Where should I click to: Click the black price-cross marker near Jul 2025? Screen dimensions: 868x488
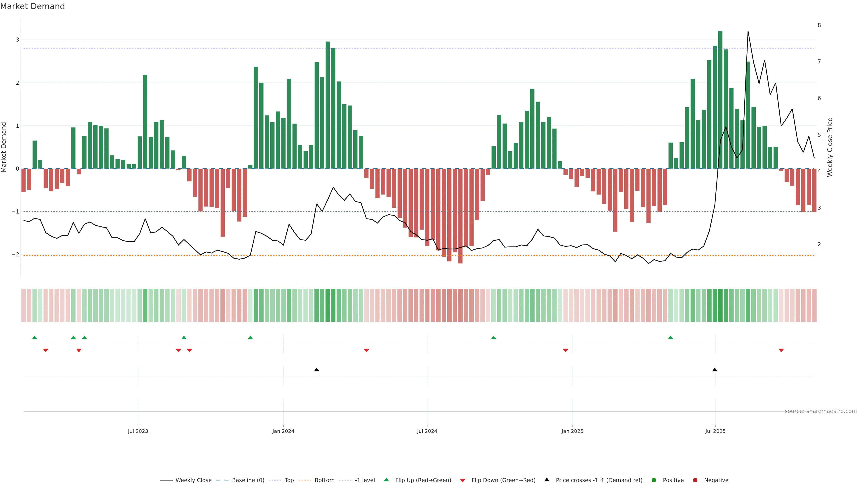click(x=715, y=370)
